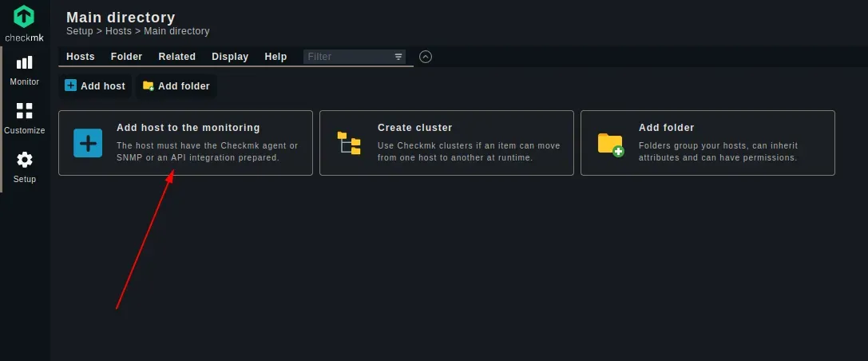This screenshot has height=361, width=868.
Task: Click the Setup label in sidebar
Action: coord(25,179)
